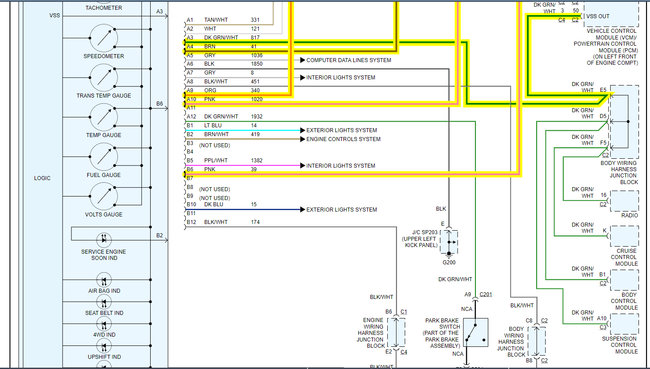This screenshot has width=650, height=369.
Task: Click the Engine Wiring Harness Junction Block symbol
Action: pyautogui.click(x=396, y=333)
